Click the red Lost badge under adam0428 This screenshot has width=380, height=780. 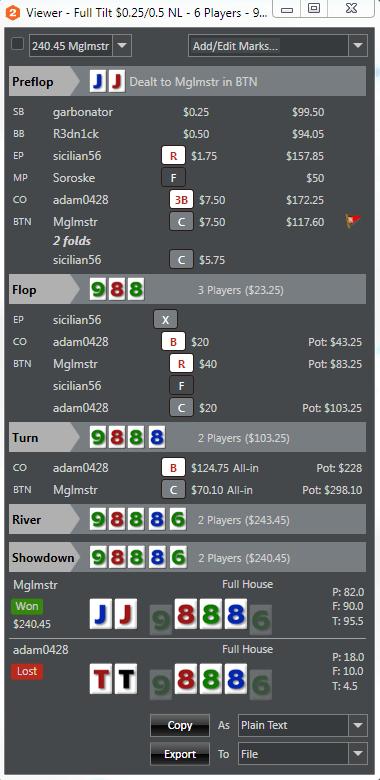[27, 672]
